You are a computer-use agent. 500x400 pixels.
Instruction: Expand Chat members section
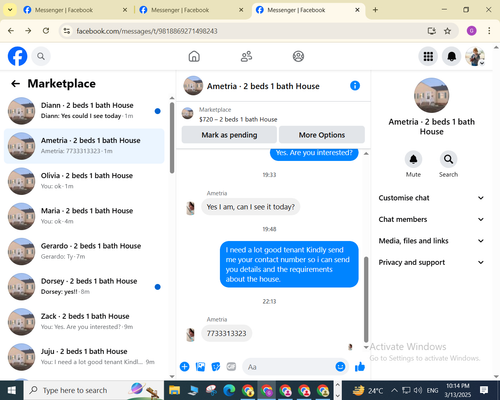coord(431,219)
